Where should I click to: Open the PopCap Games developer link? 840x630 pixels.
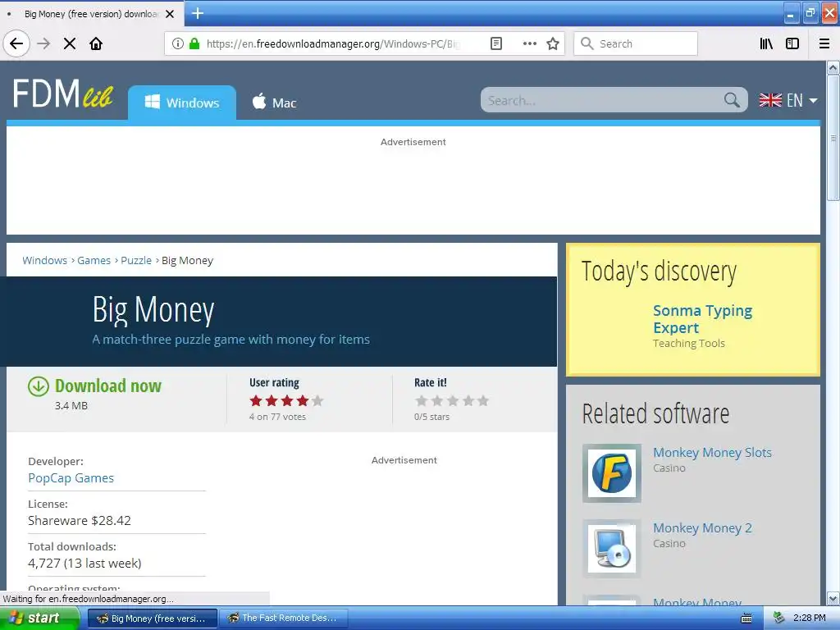pos(71,478)
